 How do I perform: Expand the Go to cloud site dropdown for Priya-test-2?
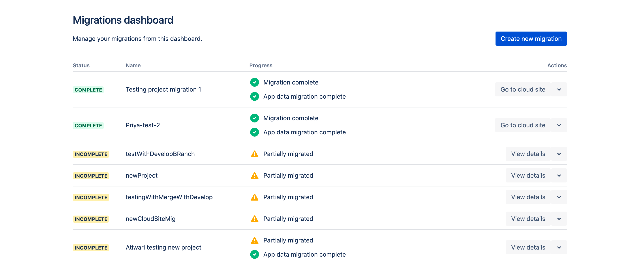pos(560,125)
